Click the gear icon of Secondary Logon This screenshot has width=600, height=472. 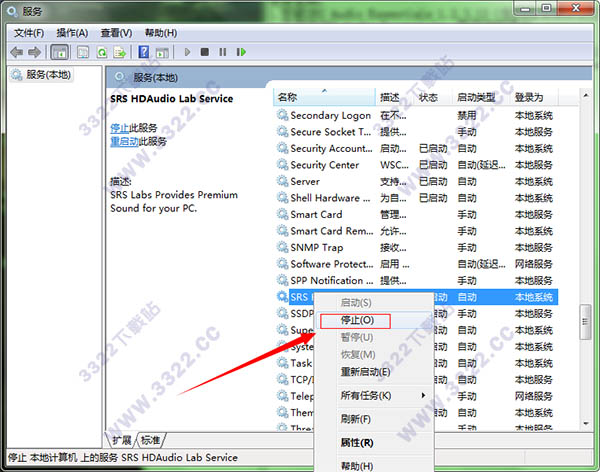(x=282, y=115)
